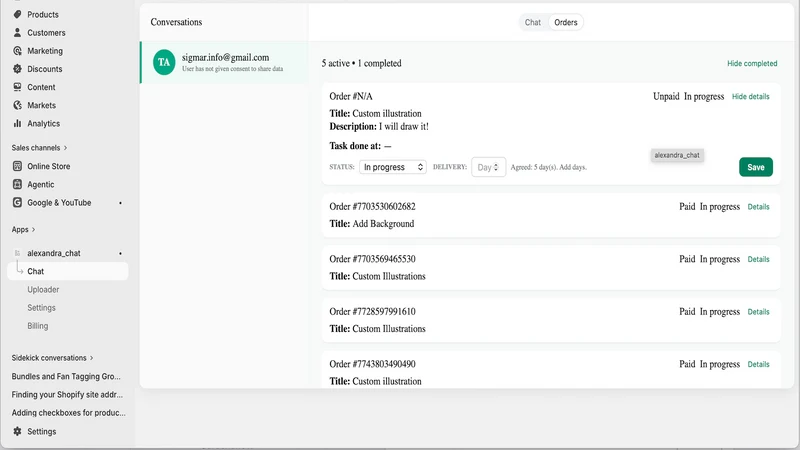Expand the Sales channels section
Screen dimensions: 800x450
[39, 148]
